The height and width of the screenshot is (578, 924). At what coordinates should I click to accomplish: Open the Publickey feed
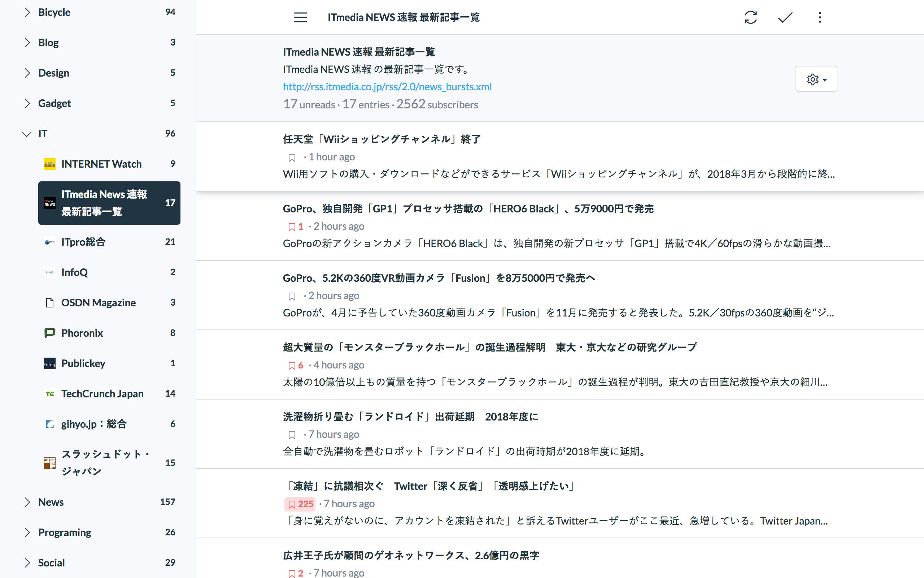click(109, 363)
